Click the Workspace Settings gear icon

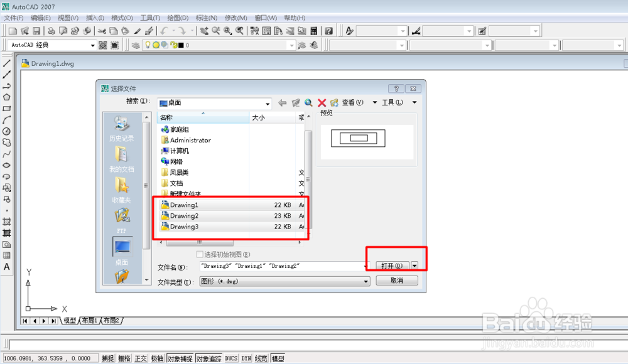pyautogui.click(x=103, y=45)
